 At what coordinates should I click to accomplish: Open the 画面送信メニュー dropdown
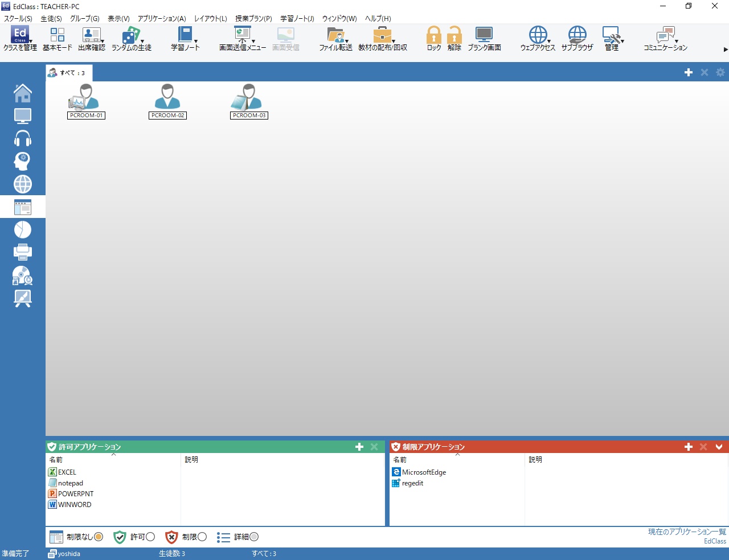coord(243,39)
